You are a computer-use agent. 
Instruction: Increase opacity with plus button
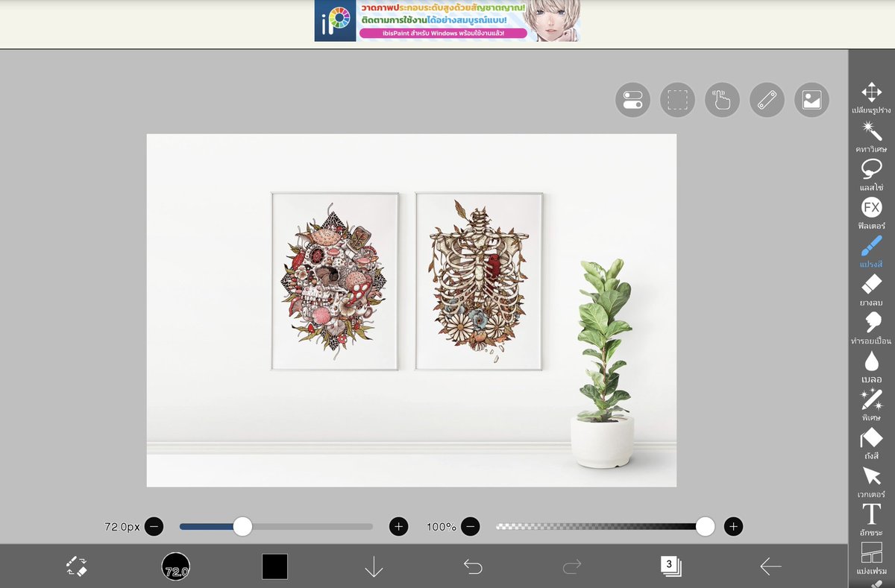[x=733, y=527]
